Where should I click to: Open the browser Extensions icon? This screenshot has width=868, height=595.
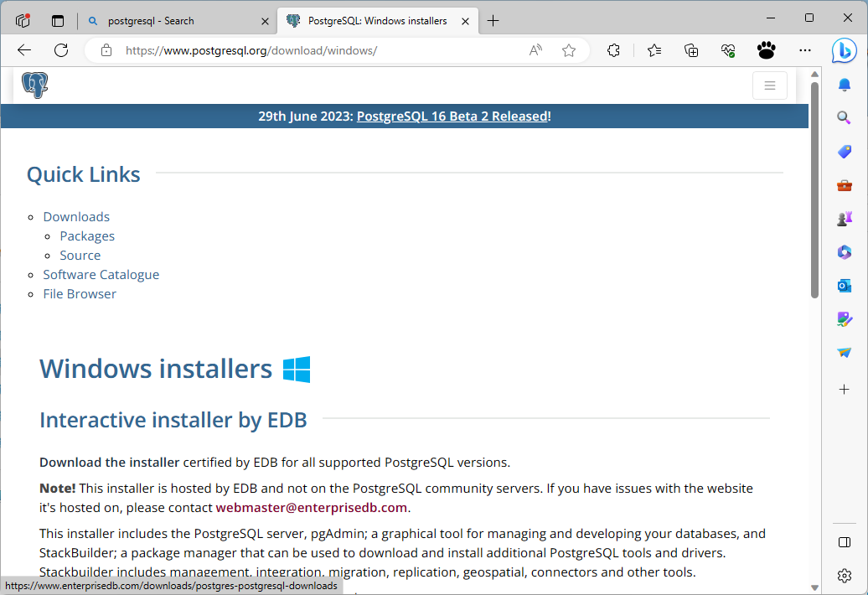(x=613, y=50)
